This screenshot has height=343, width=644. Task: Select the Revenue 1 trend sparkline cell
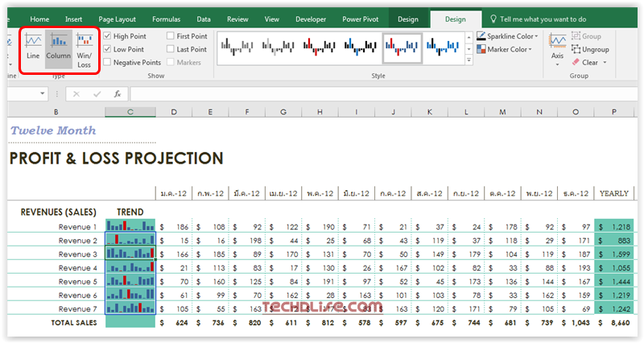[130, 225]
